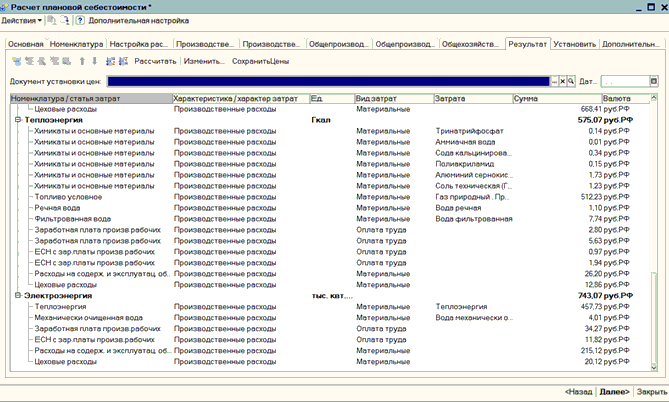This screenshot has height=402, width=669.
Task: Select the Номенклатура tab
Action: point(78,45)
